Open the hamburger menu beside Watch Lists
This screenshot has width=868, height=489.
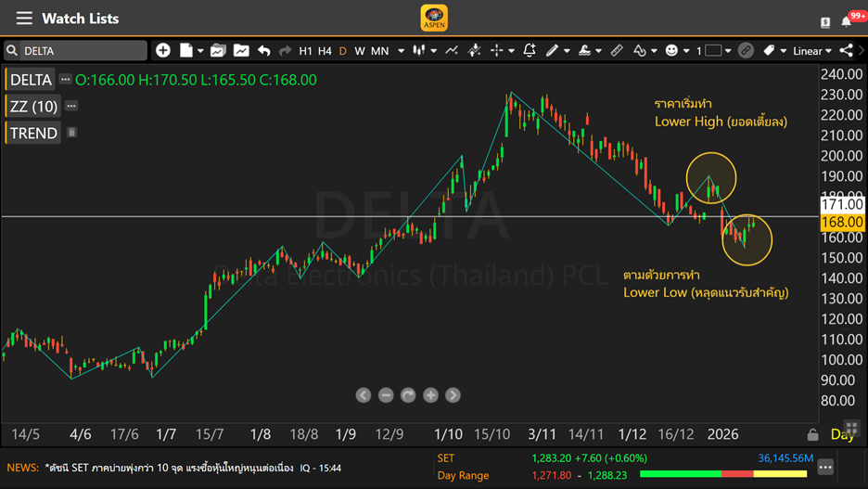pos(24,19)
